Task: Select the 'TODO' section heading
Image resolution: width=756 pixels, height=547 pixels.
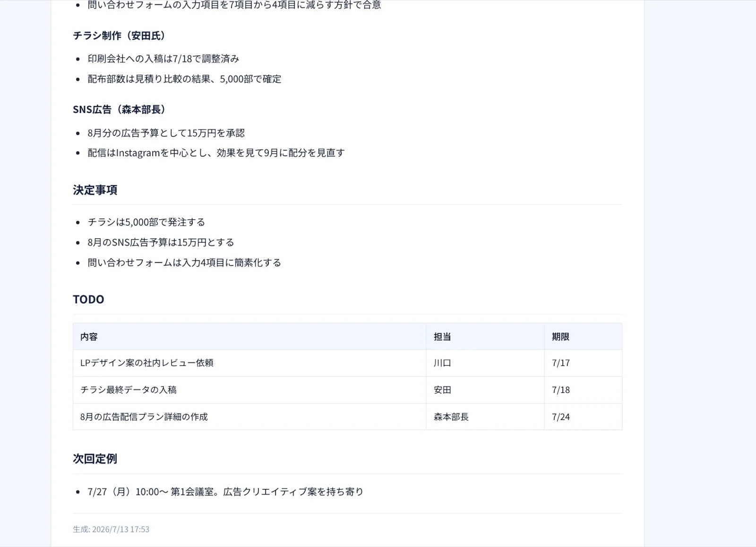Action: (x=88, y=299)
